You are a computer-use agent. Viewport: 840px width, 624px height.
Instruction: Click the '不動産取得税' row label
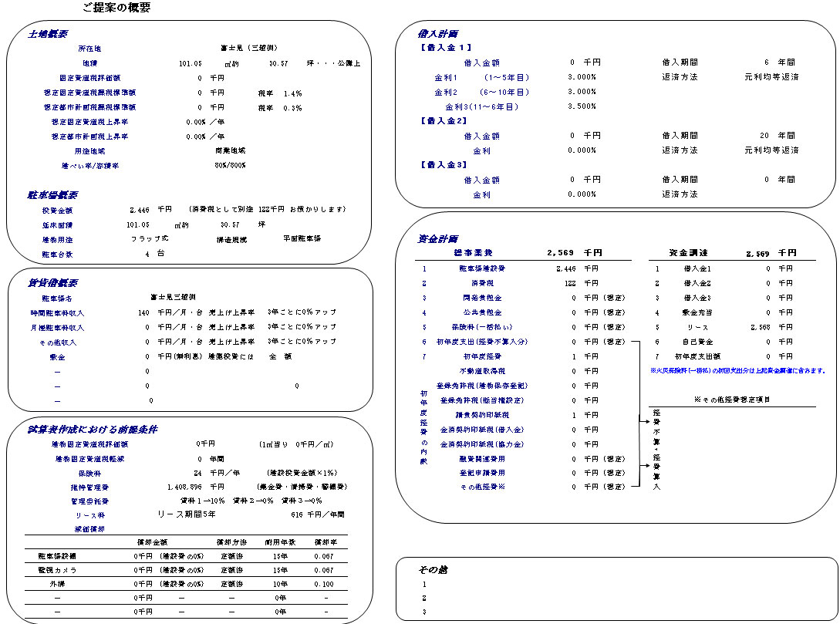click(x=482, y=371)
